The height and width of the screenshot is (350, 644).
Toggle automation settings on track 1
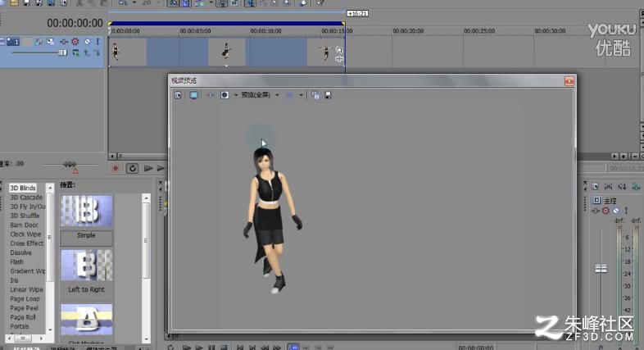[x=75, y=42]
